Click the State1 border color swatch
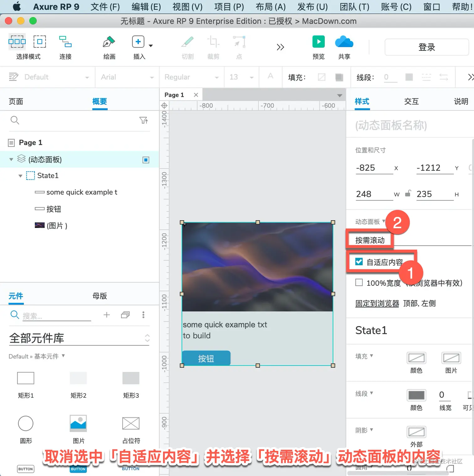The image size is (474, 476). pyautogui.click(x=416, y=395)
